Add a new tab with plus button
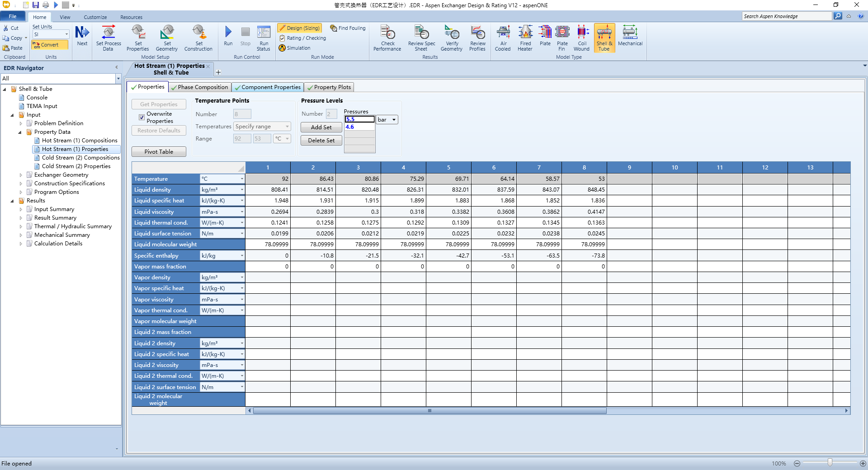Viewport: 868px width, 470px height. pos(218,72)
